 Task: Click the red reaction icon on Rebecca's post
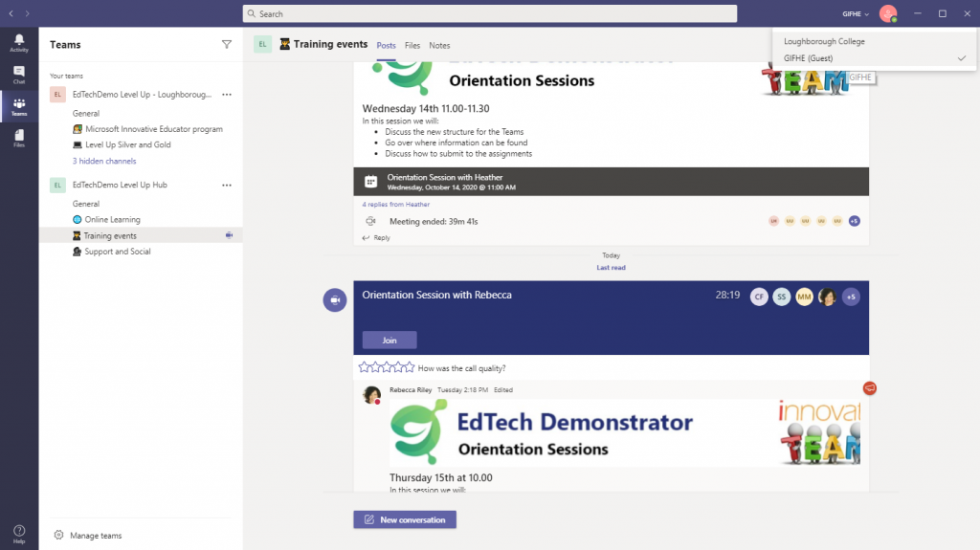869,388
